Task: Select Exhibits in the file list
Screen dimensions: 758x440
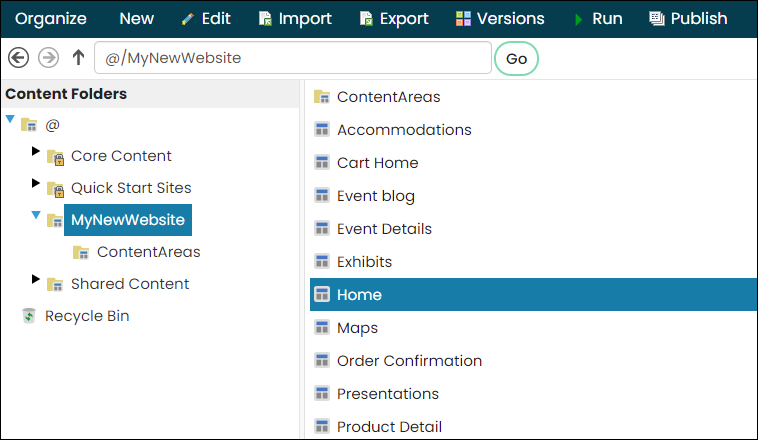Action: click(364, 262)
